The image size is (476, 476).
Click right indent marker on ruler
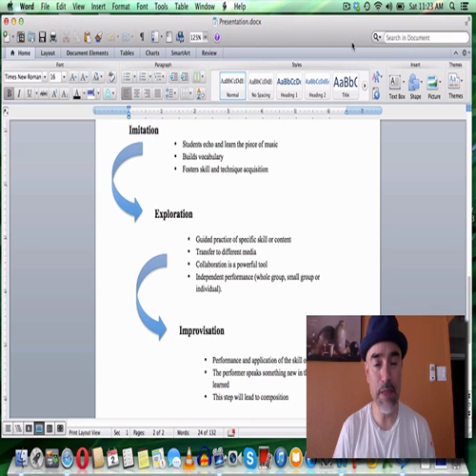coord(347,111)
